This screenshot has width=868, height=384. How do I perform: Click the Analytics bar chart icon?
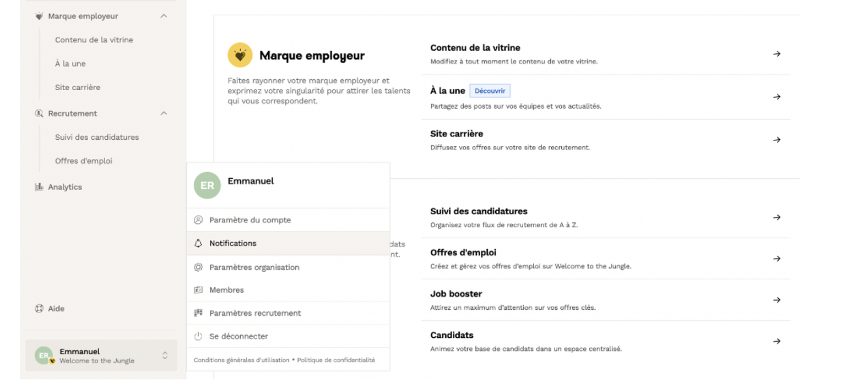[39, 187]
